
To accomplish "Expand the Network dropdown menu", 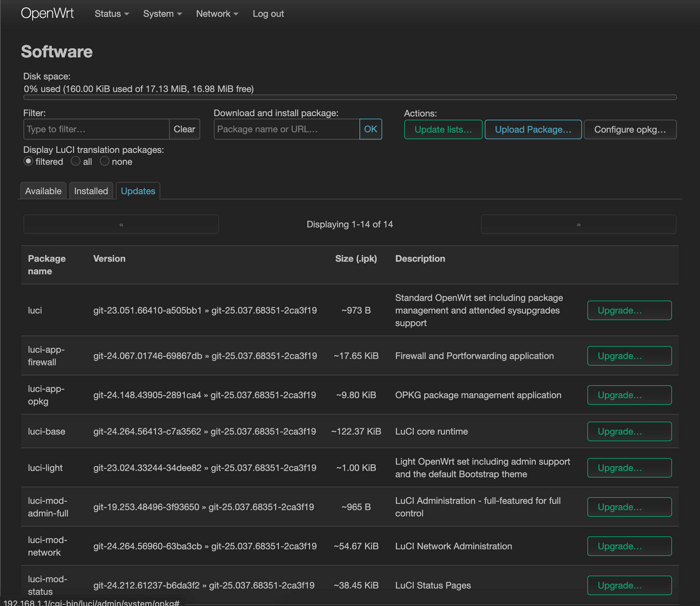I will point(217,14).
